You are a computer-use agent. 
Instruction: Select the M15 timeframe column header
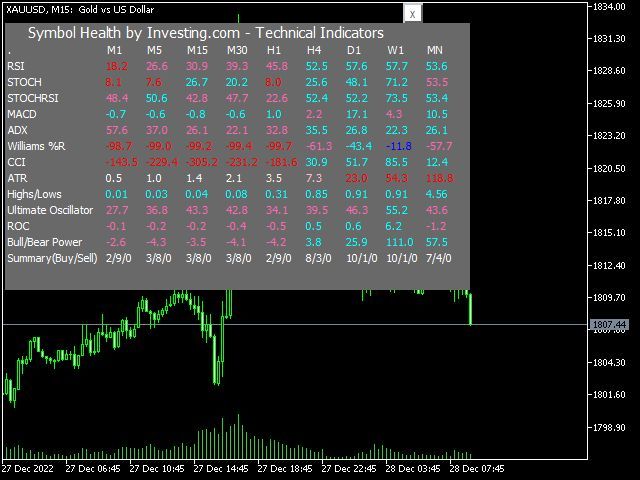pyautogui.click(x=196, y=50)
